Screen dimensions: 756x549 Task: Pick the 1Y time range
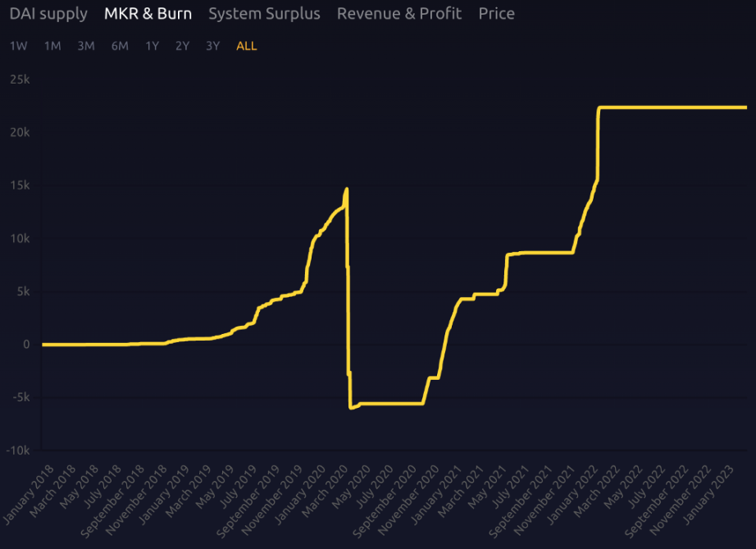[x=152, y=46]
